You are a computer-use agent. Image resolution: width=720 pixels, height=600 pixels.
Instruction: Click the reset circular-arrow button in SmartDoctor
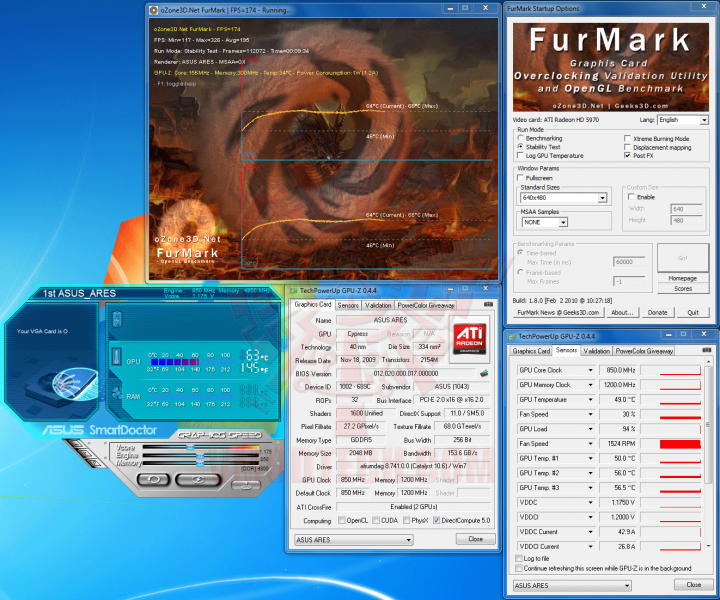point(153,480)
